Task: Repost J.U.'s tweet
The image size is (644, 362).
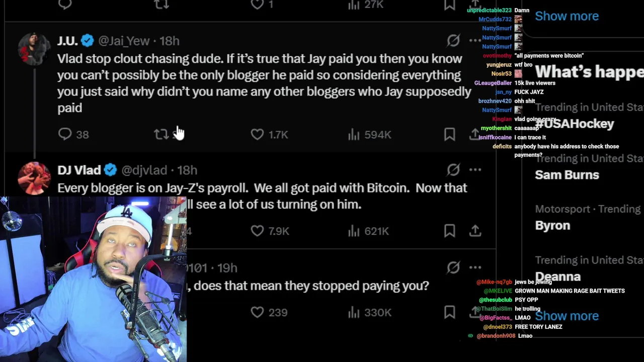Action: pos(161,134)
